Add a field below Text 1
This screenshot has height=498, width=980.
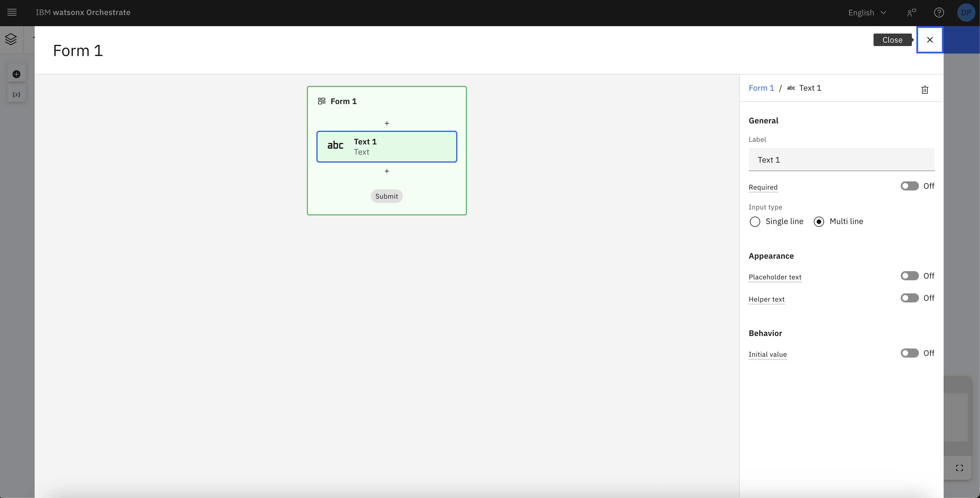387,171
